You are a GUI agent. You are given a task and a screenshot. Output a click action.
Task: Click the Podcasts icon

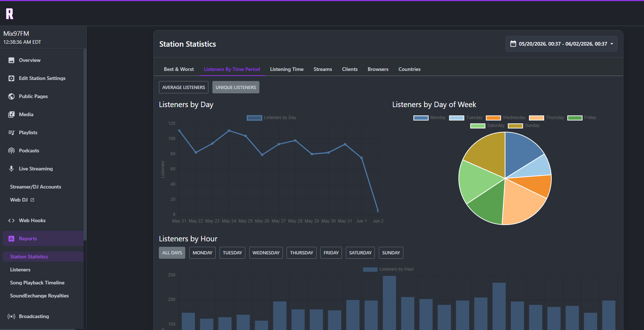pos(12,151)
